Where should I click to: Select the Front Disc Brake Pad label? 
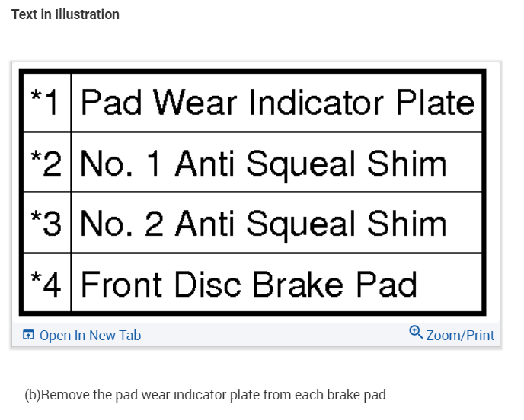coord(249,283)
